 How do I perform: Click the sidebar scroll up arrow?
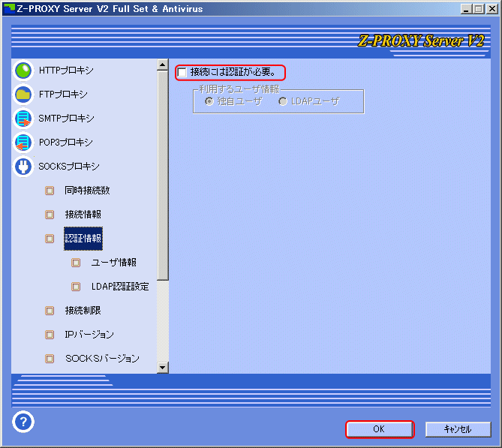[x=163, y=65]
